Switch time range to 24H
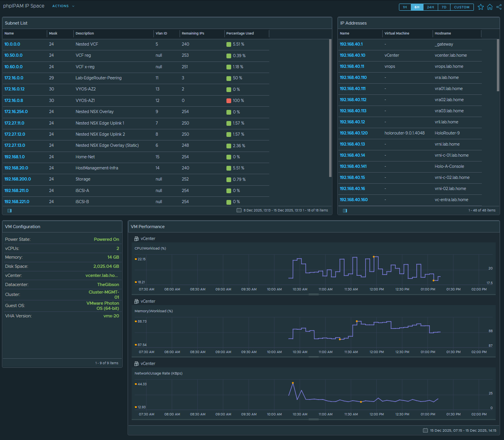Viewport: 504px width, 440px height. tap(430, 7)
